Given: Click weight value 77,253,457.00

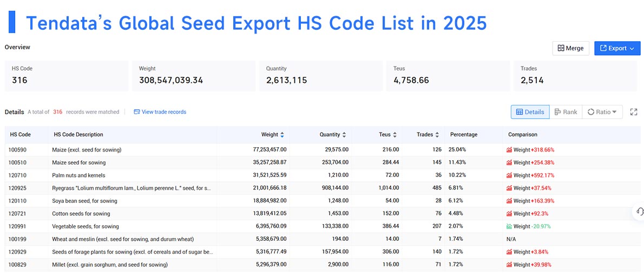Looking at the screenshot, I should pos(270,150).
